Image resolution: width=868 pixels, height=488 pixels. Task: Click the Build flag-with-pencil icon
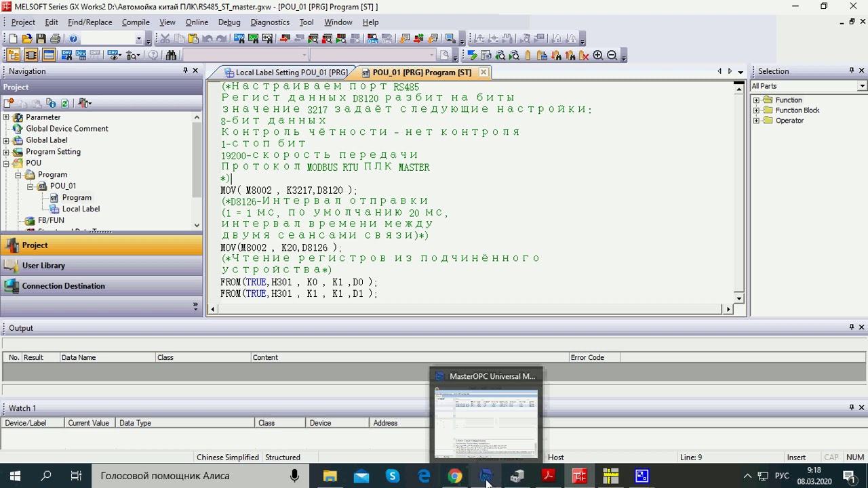(473, 56)
